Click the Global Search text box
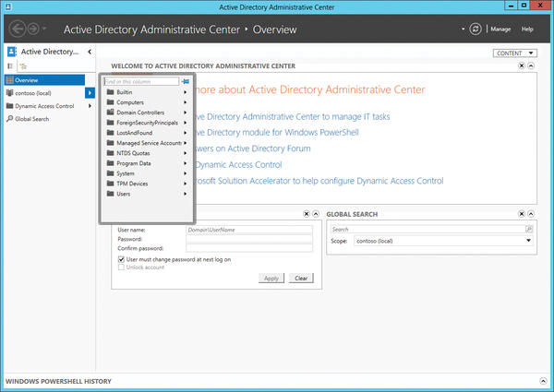The width and height of the screenshot is (554, 392). (x=428, y=230)
